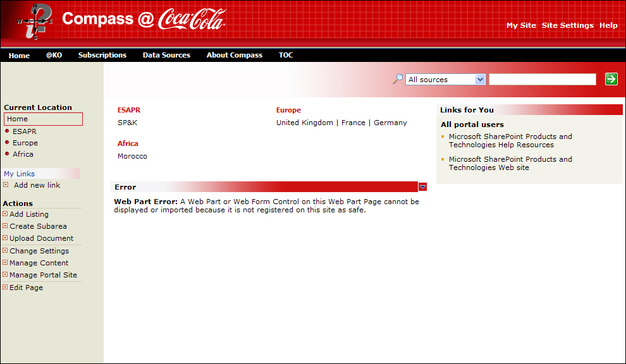Click the Compass logo icon
Screen dimensions: 626x364
point(35,21)
